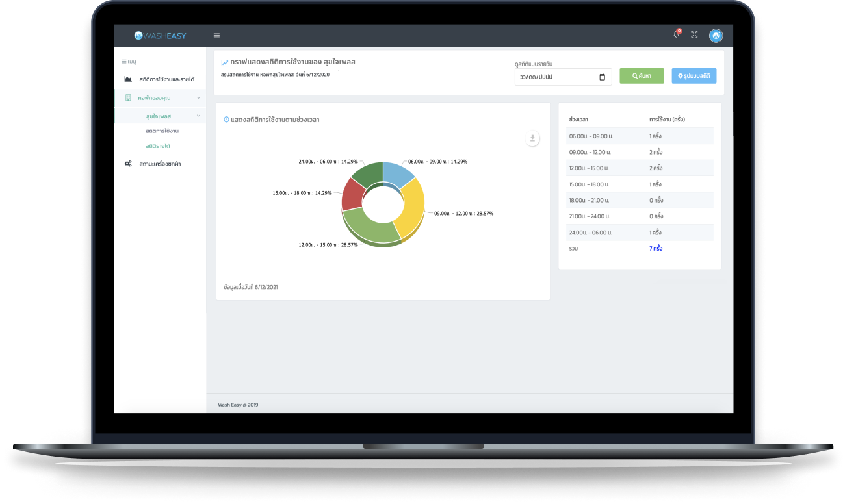Open สถานะเครื่องซักผ้า menu item

[160, 164]
